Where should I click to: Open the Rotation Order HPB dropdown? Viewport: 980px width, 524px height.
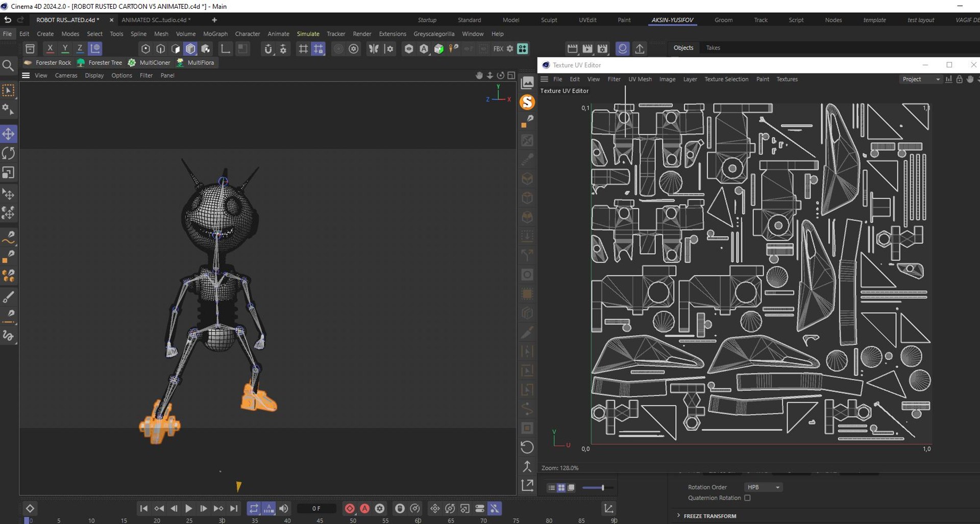pyautogui.click(x=763, y=487)
